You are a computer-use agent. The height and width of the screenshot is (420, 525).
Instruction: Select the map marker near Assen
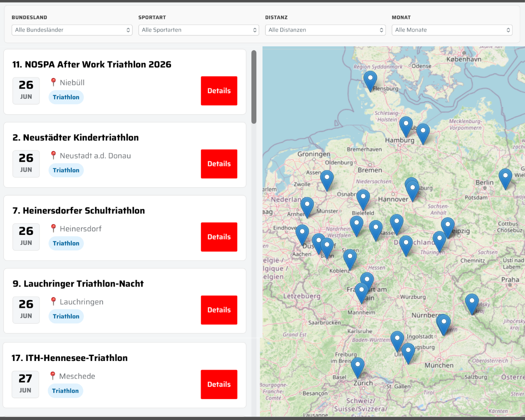[x=327, y=181]
